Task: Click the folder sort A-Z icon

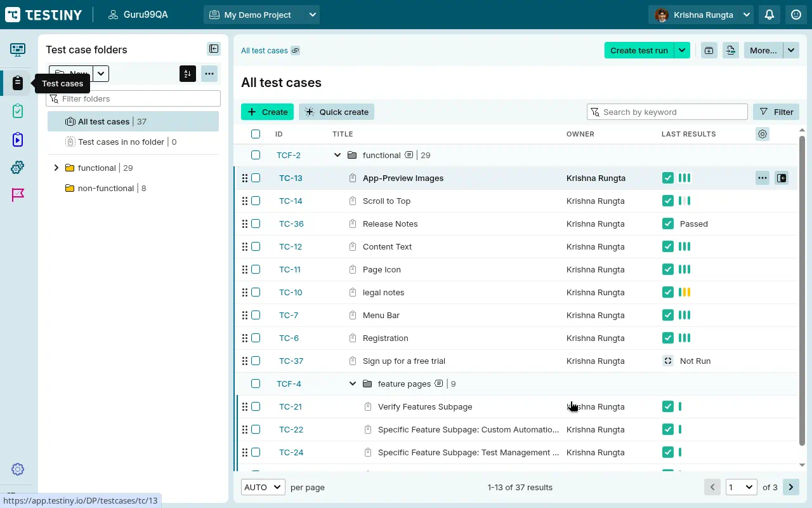Action: 187,74
